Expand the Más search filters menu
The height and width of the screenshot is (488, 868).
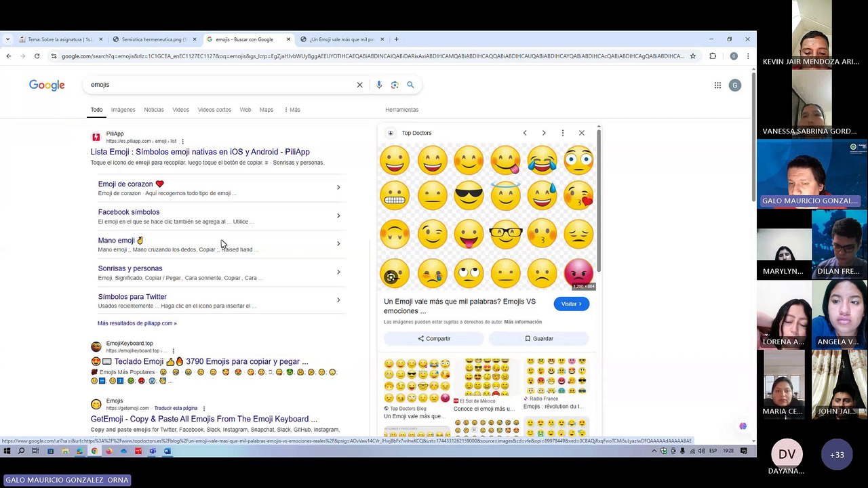click(x=292, y=110)
